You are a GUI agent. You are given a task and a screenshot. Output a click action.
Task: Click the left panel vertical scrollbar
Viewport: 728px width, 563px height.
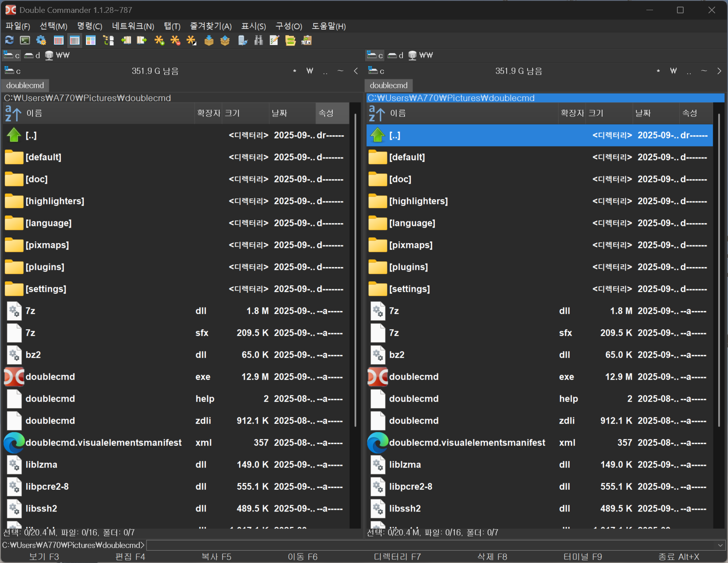pyautogui.click(x=355, y=271)
